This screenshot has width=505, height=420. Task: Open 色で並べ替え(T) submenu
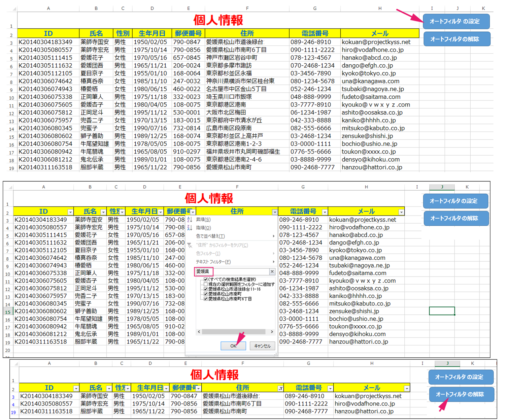231,236
